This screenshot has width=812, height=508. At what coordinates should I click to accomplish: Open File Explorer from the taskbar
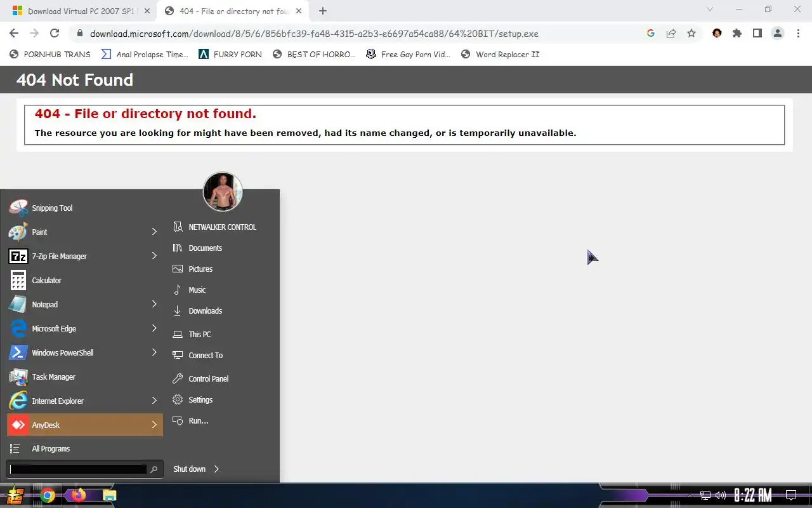(x=110, y=495)
